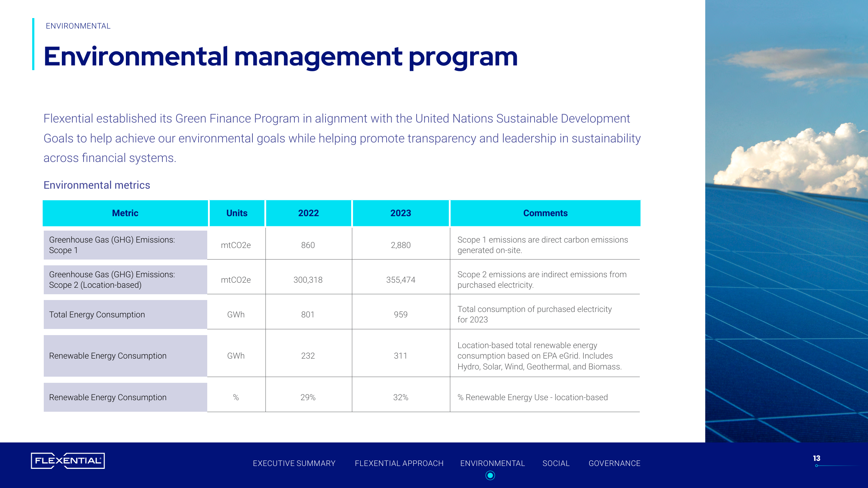This screenshot has height=488, width=868.
Task: Open the Executive Summary section
Action: pyautogui.click(x=294, y=463)
